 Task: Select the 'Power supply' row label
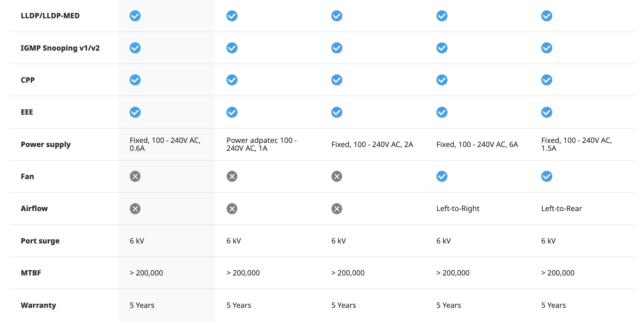(46, 144)
